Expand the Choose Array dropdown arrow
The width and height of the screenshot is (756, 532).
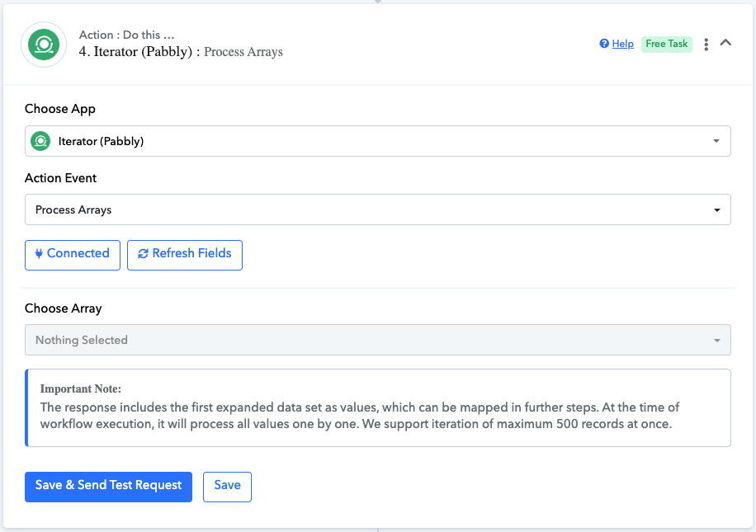click(717, 340)
